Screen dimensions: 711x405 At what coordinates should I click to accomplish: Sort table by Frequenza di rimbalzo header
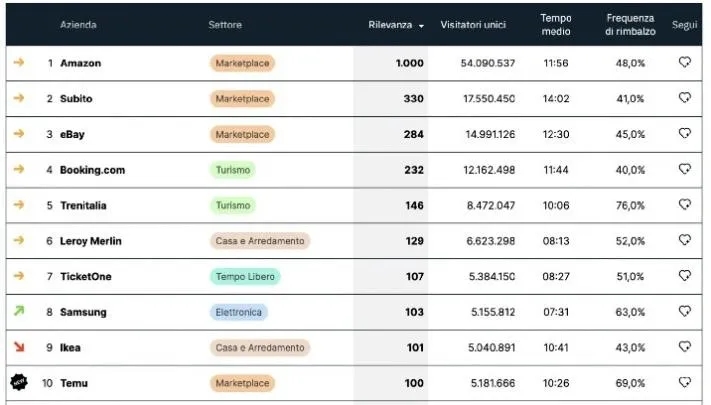(x=630, y=25)
